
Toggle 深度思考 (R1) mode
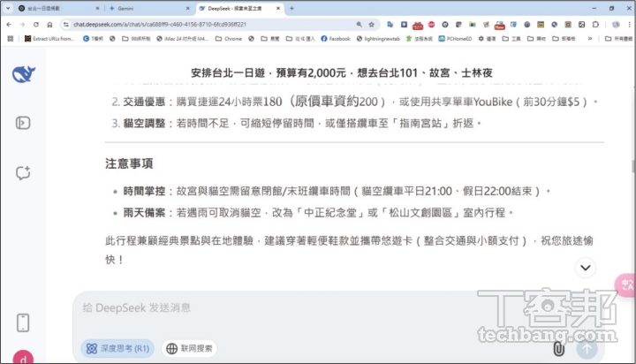point(117,349)
